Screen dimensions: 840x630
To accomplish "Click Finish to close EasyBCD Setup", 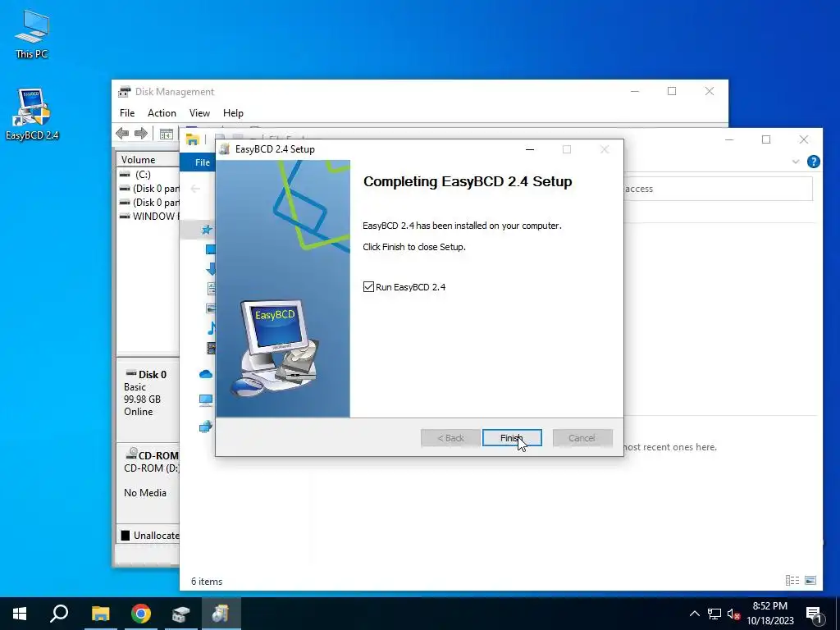I will 512,438.
